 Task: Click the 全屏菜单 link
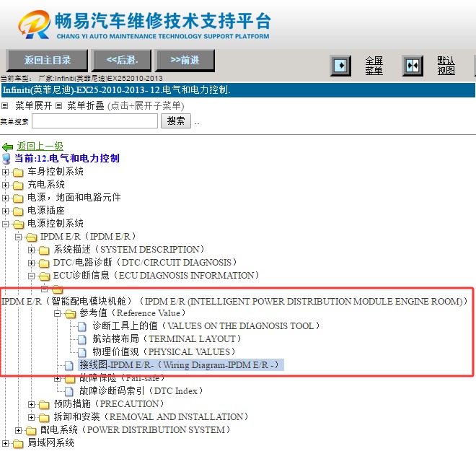(374, 66)
